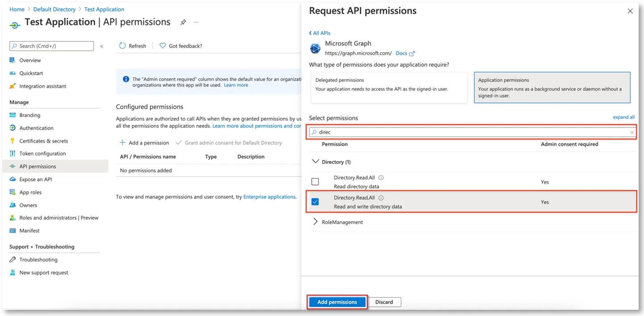
Task: Click the Admin consent required column header
Action: click(570, 144)
